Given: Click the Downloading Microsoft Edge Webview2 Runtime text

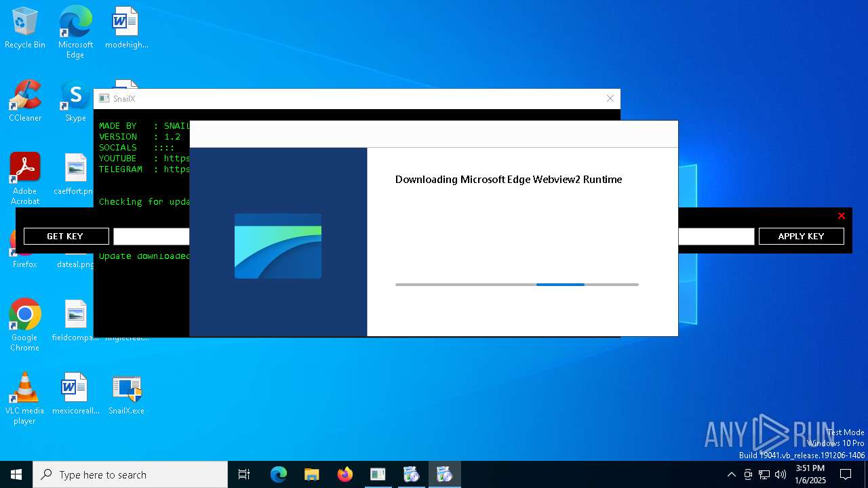Looking at the screenshot, I should point(509,180).
